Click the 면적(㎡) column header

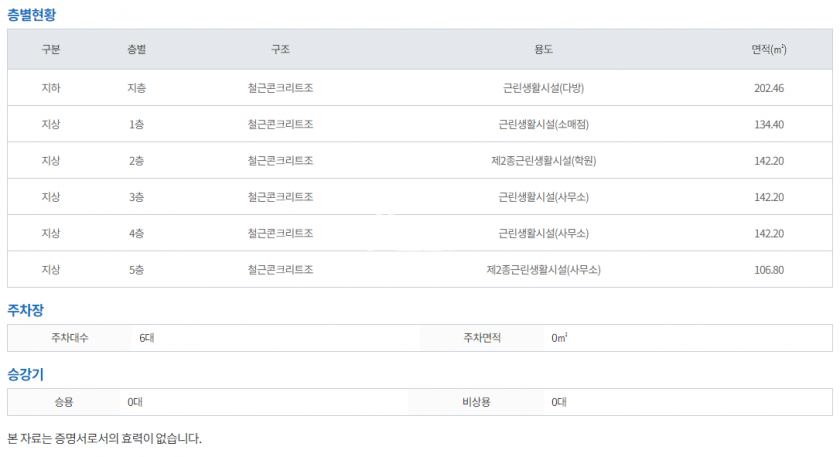tap(768, 49)
